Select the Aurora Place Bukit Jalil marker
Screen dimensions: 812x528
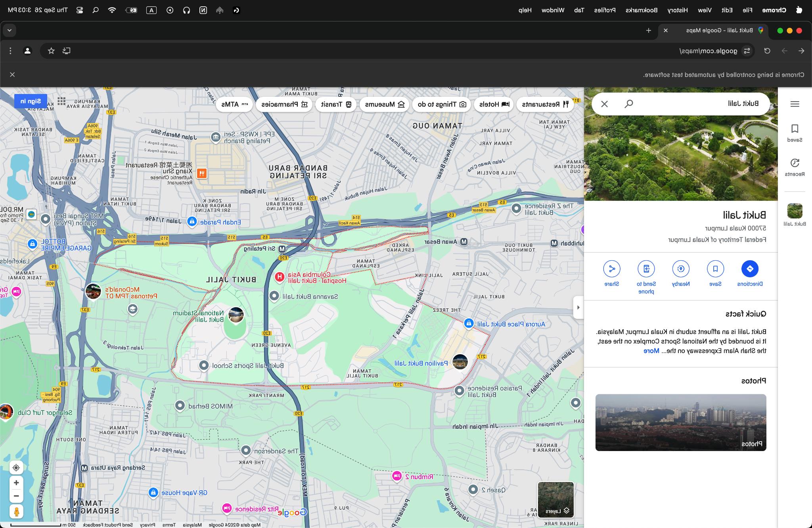click(x=469, y=323)
